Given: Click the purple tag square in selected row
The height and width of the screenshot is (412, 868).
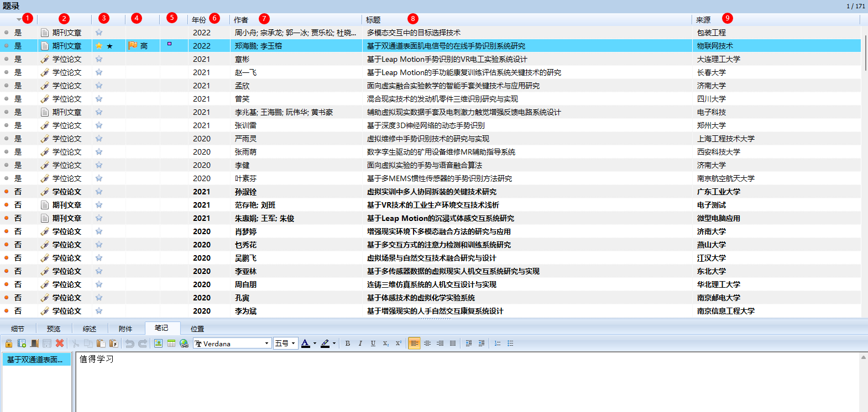Looking at the screenshot, I should click(x=169, y=44).
